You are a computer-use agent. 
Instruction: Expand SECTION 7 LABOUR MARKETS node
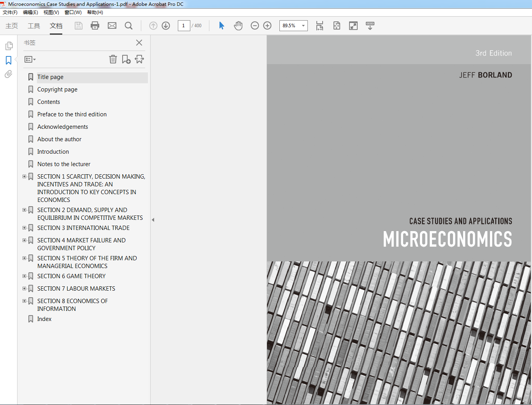(24, 289)
